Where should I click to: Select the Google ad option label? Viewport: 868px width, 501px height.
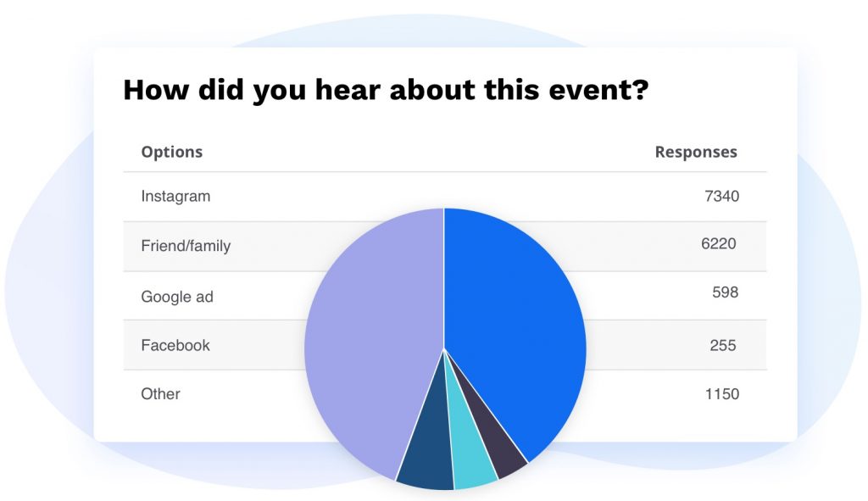pyautogui.click(x=177, y=298)
